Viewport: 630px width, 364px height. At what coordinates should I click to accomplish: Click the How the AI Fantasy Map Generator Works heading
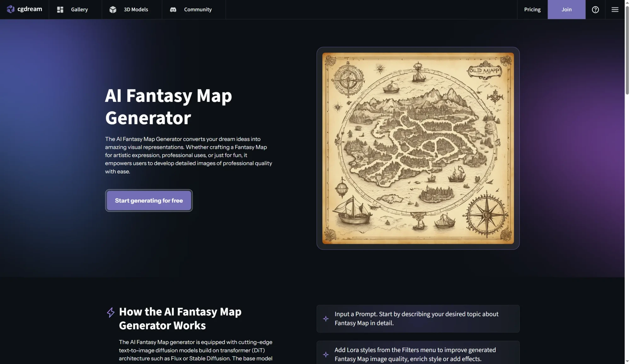[x=180, y=318]
